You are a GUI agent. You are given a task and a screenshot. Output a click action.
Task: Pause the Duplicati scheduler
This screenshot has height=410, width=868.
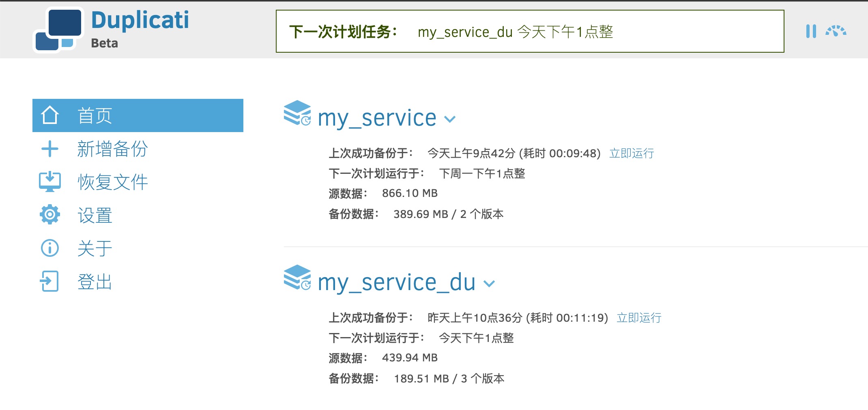click(x=811, y=31)
